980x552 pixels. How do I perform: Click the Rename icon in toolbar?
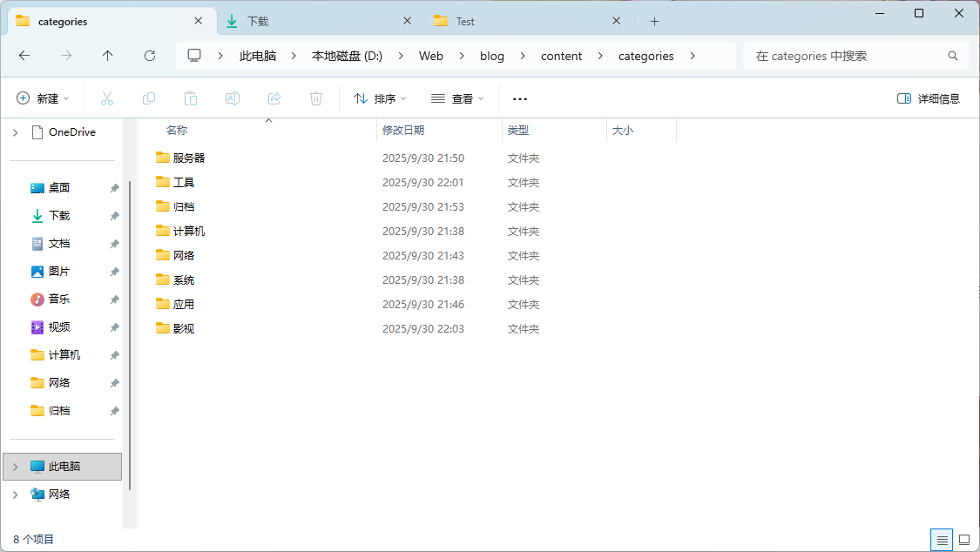(x=233, y=99)
